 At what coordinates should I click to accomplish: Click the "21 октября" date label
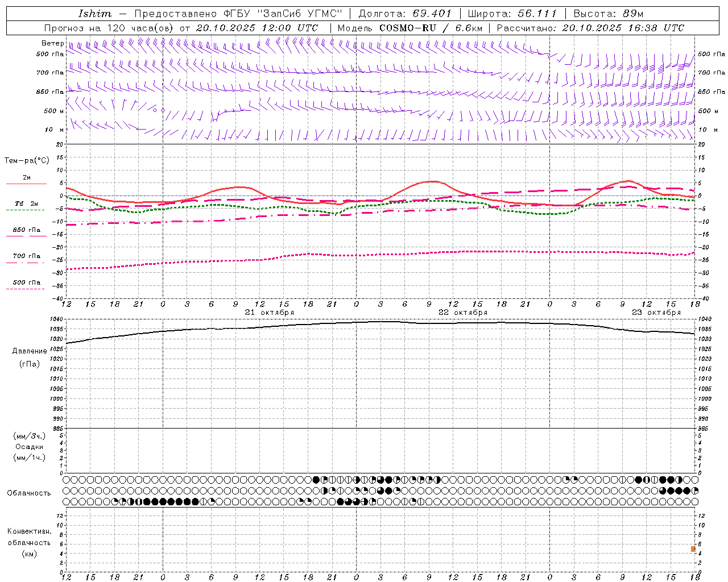click(x=270, y=313)
